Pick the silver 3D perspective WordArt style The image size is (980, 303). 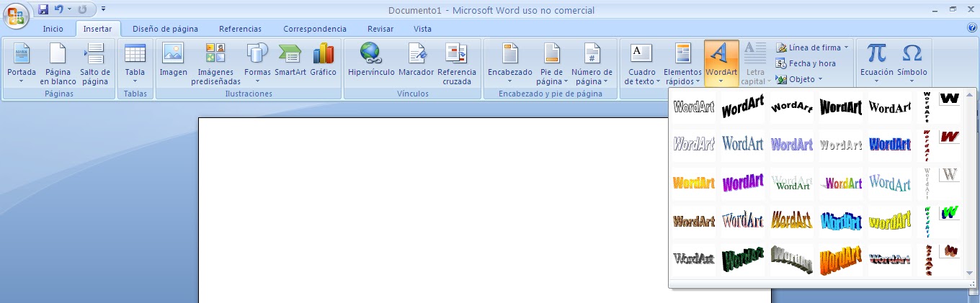pos(792,259)
